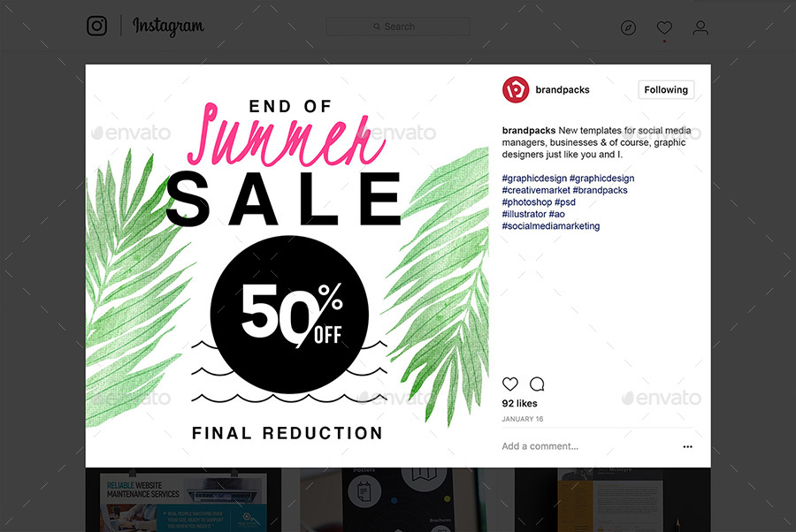Open the activity heart icon in header
Viewport: 796px width, 532px height.
click(x=664, y=27)
